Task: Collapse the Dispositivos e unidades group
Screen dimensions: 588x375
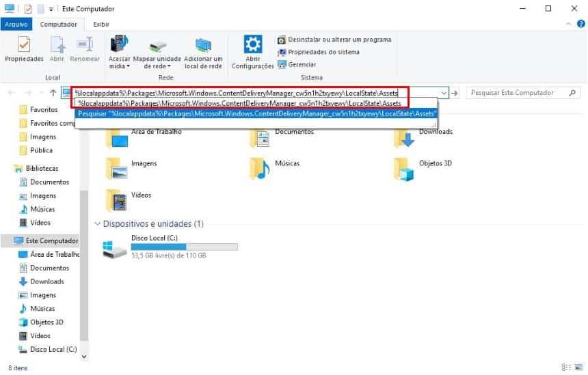Action: tap(97, 223)
